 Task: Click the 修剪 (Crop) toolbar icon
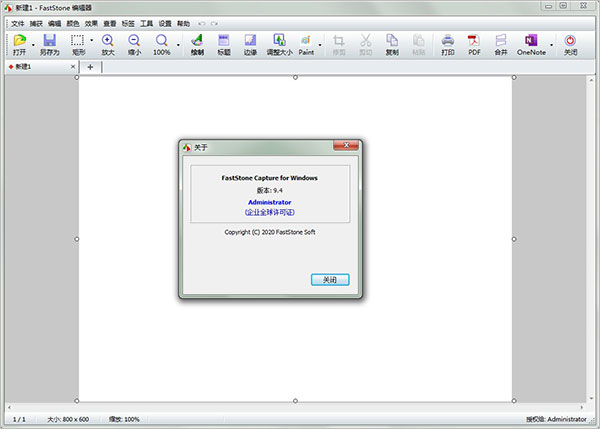click(x=339, y=40)
